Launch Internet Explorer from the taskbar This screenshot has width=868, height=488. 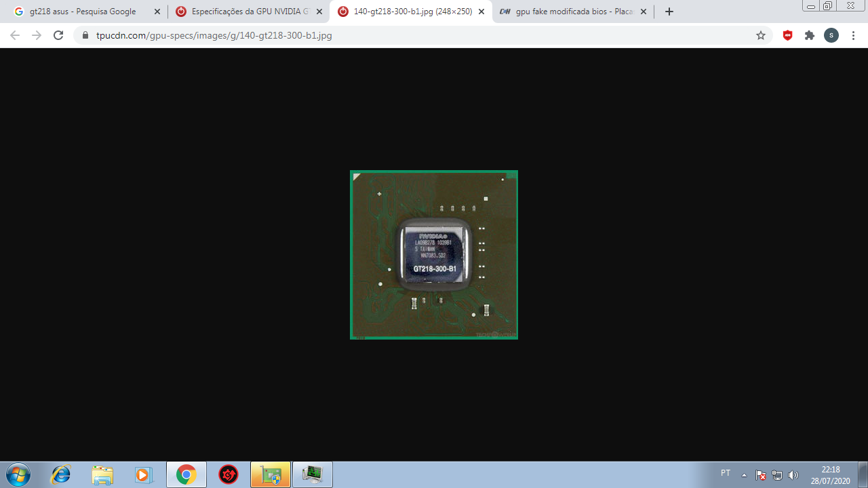[60, 474]
